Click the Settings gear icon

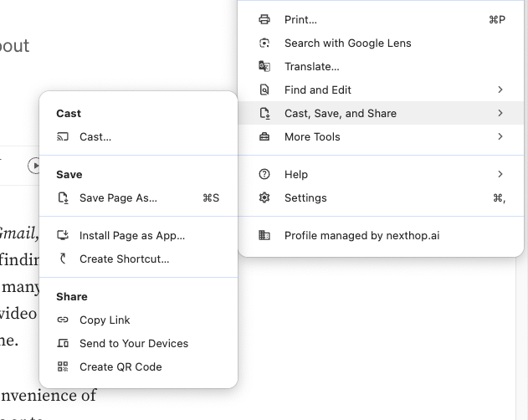point(264,197)
